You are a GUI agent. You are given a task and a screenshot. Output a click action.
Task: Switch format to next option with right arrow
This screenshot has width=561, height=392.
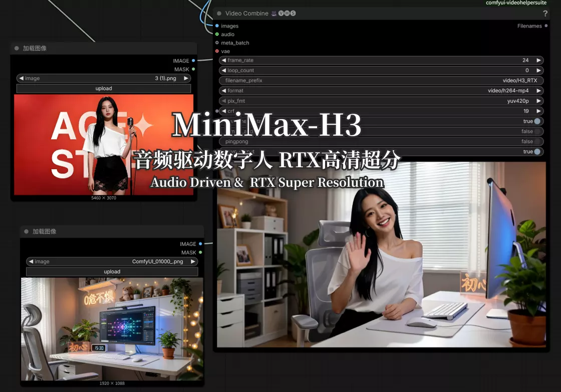(x=538, y=91)
